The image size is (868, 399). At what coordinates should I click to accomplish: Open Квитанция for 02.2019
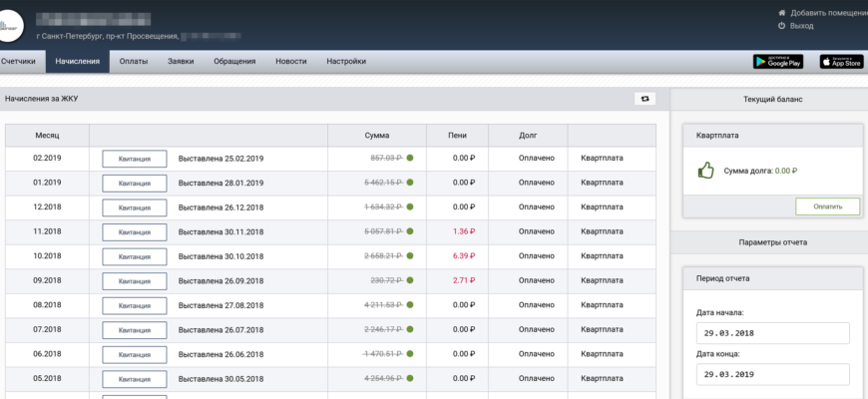[x=135, y=159]
